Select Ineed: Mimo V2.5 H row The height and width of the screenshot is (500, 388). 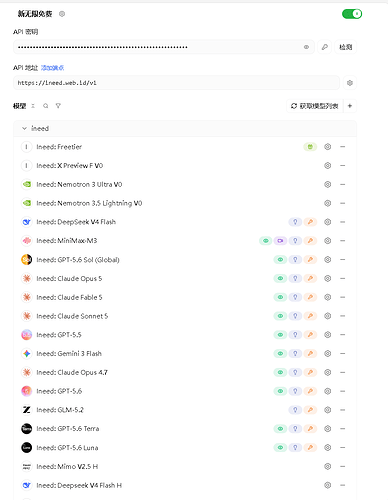[x=185, y=466]
